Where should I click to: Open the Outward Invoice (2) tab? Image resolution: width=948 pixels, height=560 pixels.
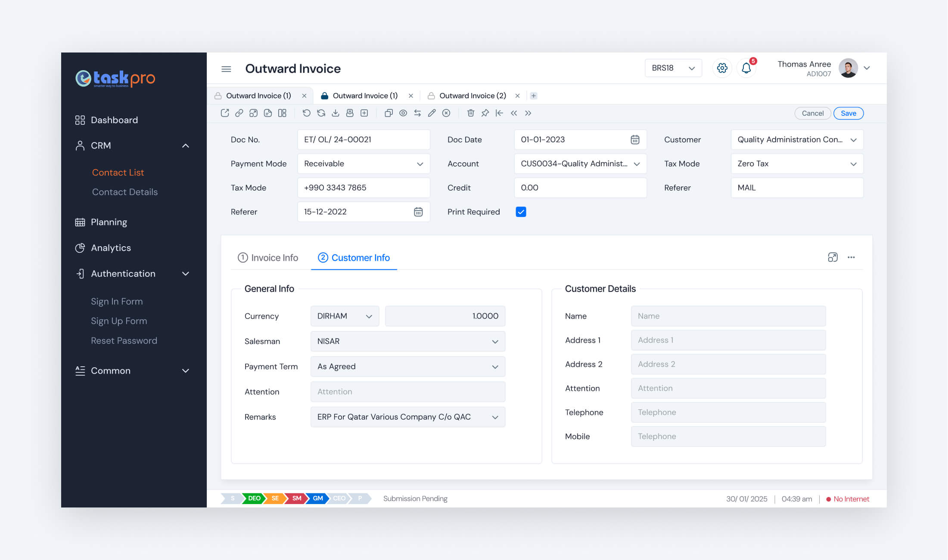coord(472,96)
